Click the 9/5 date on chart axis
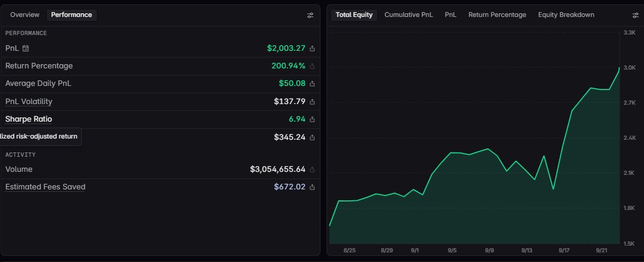The image size is (644, 262). point(452,250)
